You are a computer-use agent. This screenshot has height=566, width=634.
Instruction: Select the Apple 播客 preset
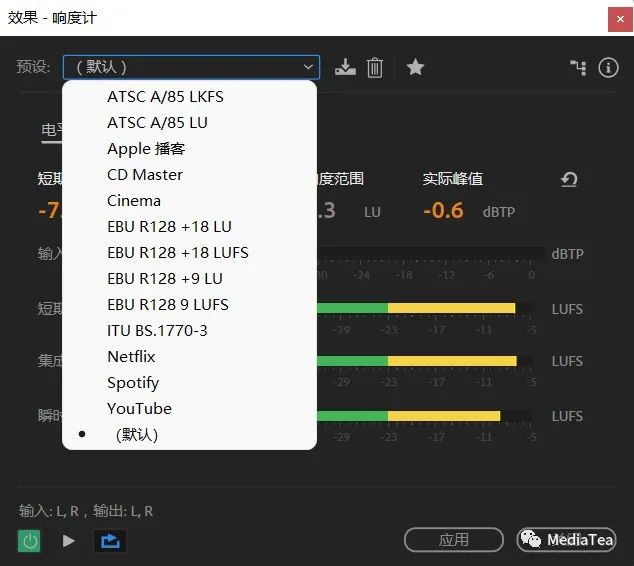point(189,148)
